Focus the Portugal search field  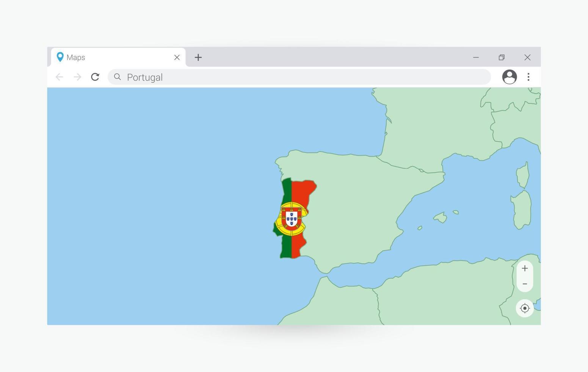click(299, 77)
